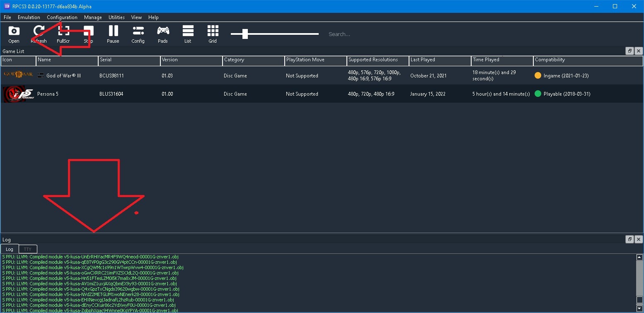644x313 pixels.
Task: Sort by the Icon column header
Action: tap(18, 60)
